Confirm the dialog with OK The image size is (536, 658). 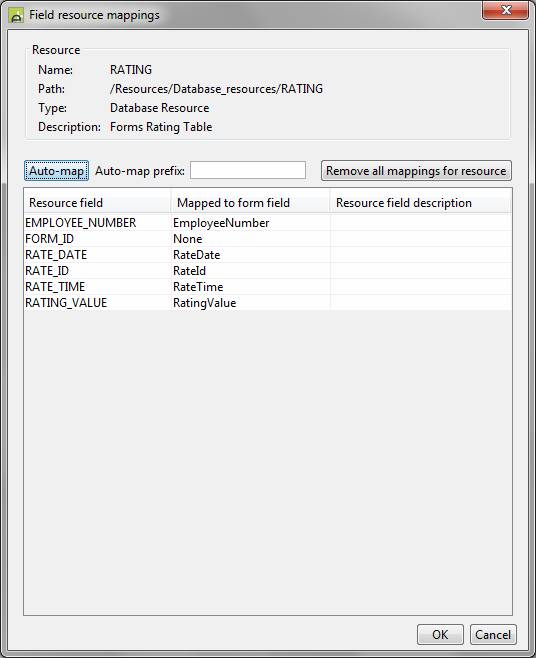click(x=440, y=634)
